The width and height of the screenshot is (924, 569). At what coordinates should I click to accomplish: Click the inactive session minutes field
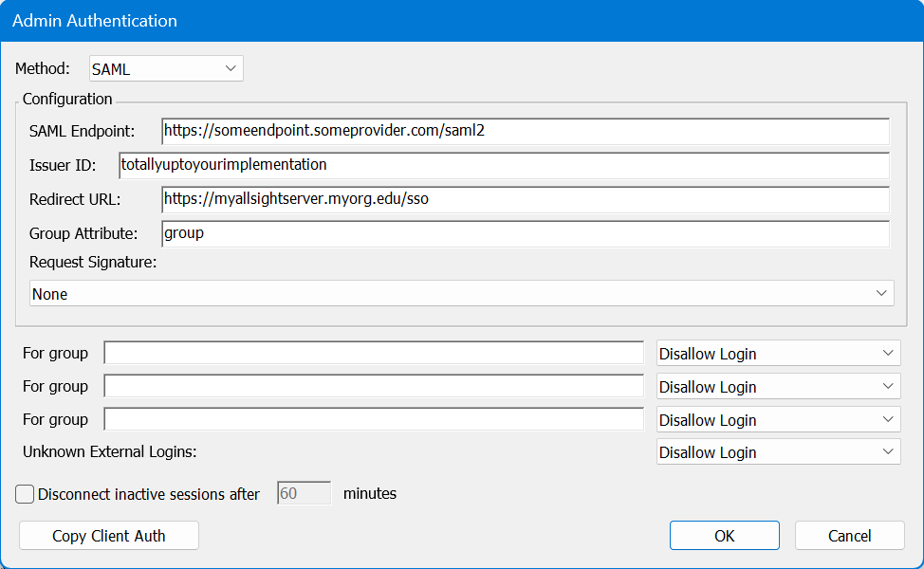point(304,494)
